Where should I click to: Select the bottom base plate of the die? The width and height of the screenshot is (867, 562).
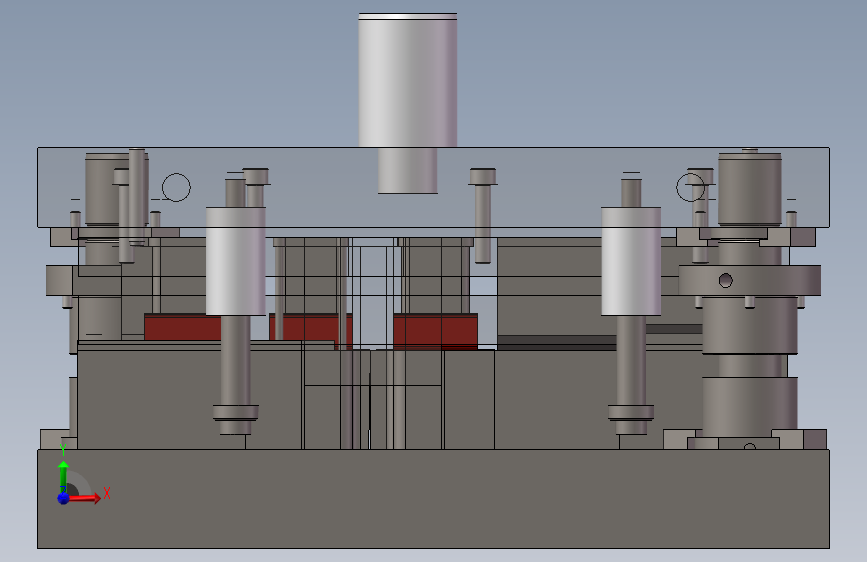434,499
